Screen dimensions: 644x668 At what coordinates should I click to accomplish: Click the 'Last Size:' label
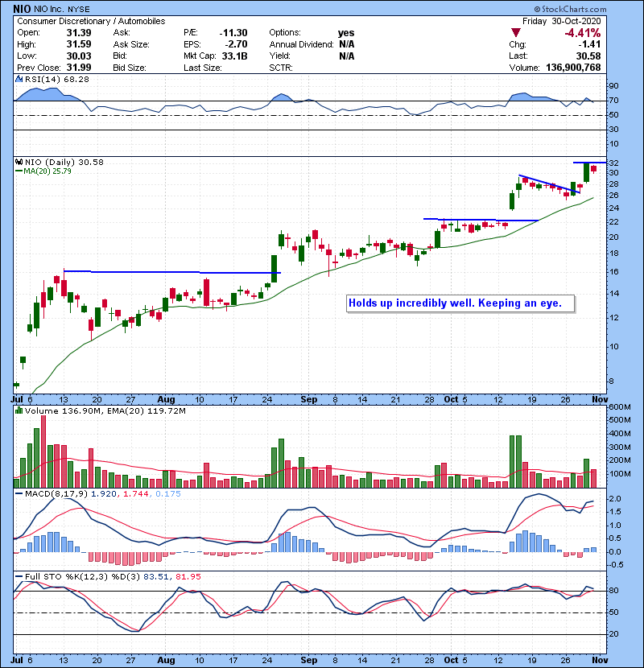202,68
